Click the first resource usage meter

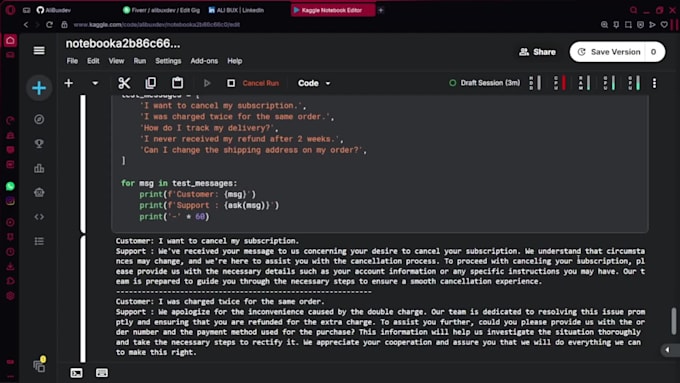click(x=535, y=83)
